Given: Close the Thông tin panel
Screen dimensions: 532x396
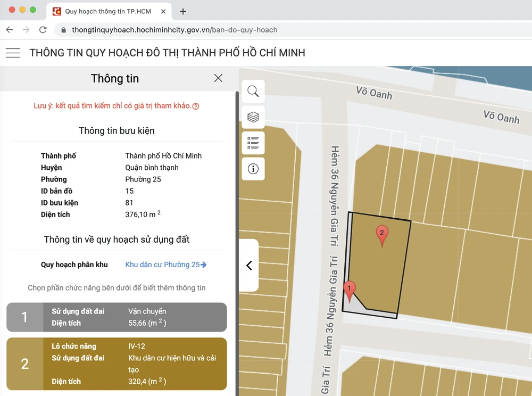Looking at the screenshot, I should coord(218,78).
